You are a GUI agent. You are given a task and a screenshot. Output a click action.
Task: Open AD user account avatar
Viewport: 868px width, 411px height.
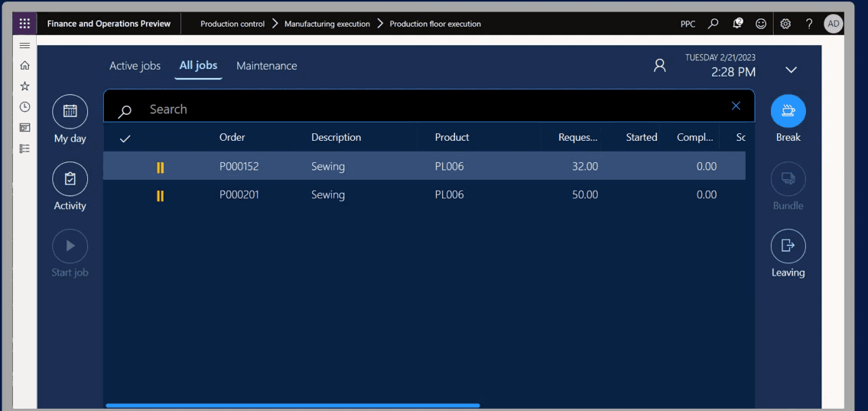coord(833,24)
